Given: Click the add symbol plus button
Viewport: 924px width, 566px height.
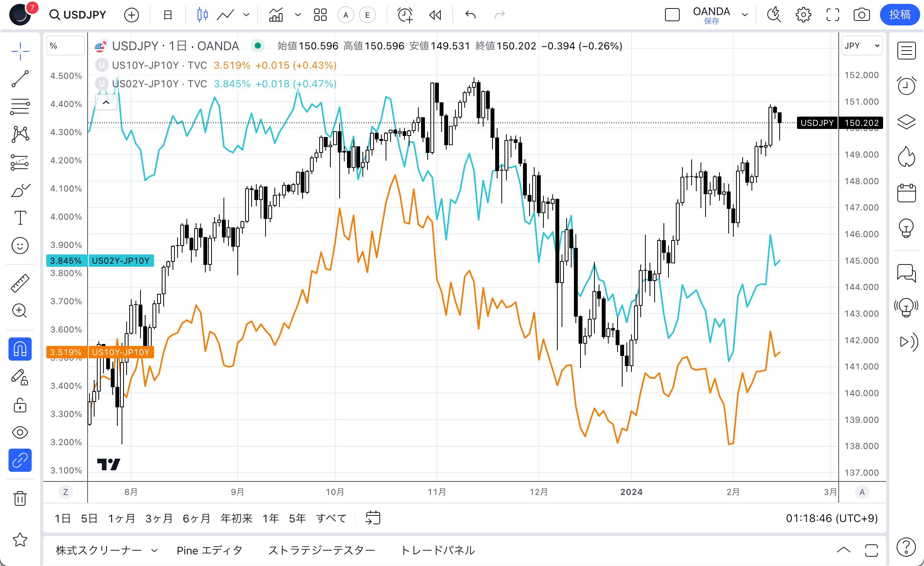Looking at the screenshot, I should [132, 15].
